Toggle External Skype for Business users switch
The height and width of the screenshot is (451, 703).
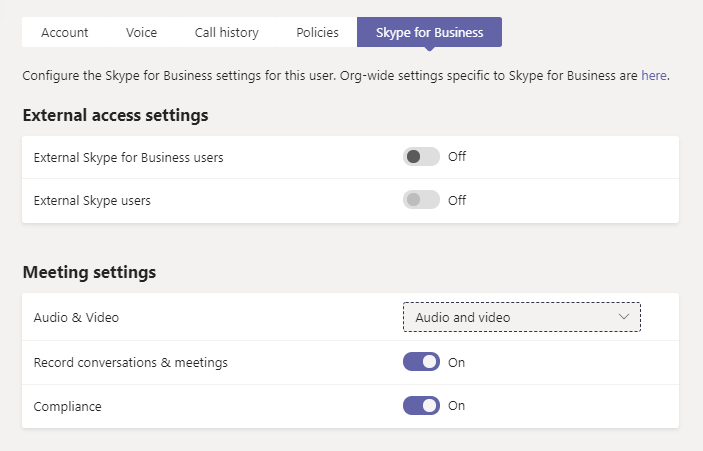[x=421, y=156]
